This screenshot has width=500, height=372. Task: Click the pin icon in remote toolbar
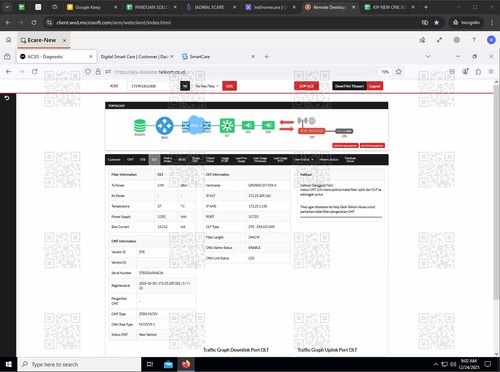pos(422,40)
